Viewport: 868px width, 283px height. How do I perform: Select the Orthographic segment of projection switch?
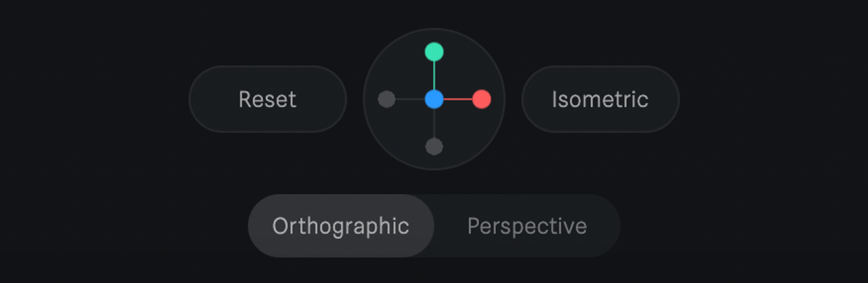[341, 226]
